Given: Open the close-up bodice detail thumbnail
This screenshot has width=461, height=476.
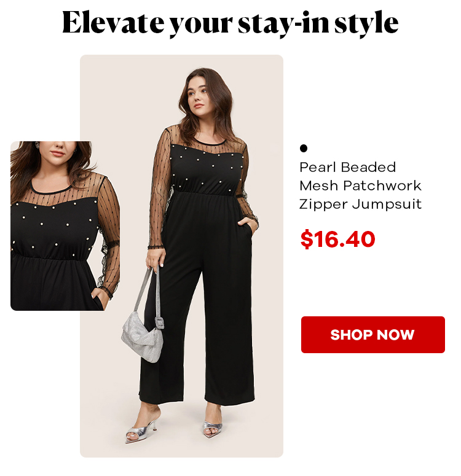Looking at the screenshot, I should click(x=65, y=226).
